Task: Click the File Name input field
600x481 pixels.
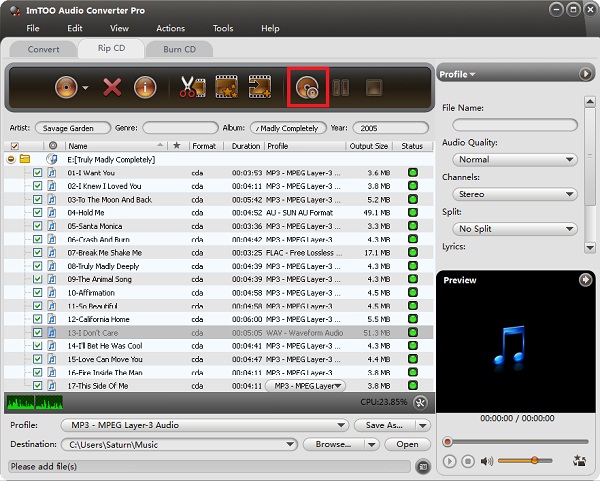Action: tap(515, 125)
